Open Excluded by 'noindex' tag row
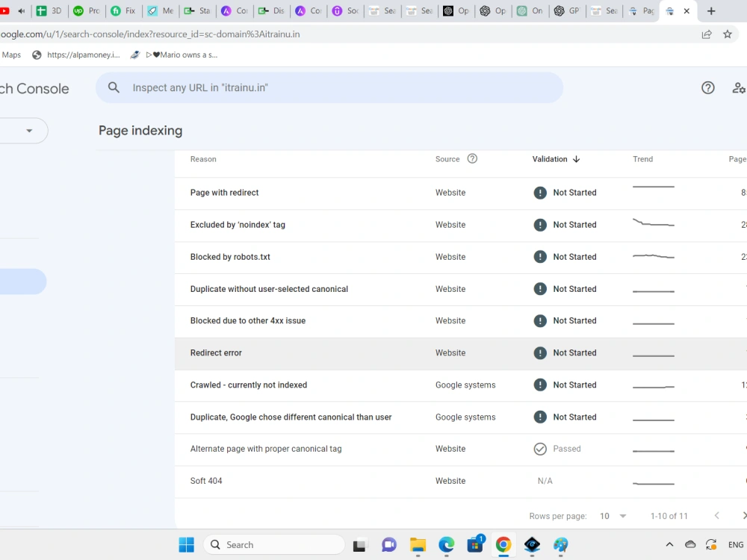Image resolution: width=747 pixels, height=560 pixels. tap(461, 225)
